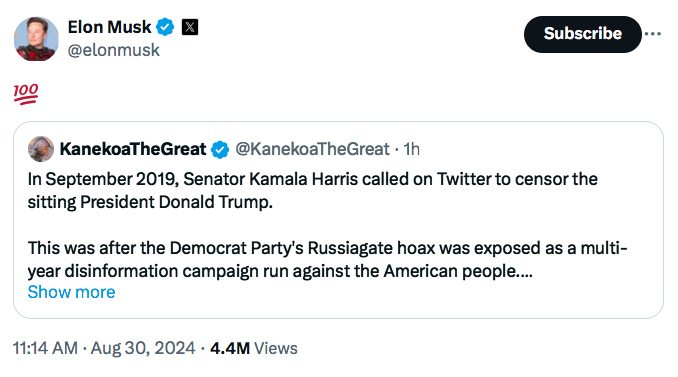Click Elon Musk's profile avatar
The width and height of the screenshot is (678, 377).
tap(36, 39)
